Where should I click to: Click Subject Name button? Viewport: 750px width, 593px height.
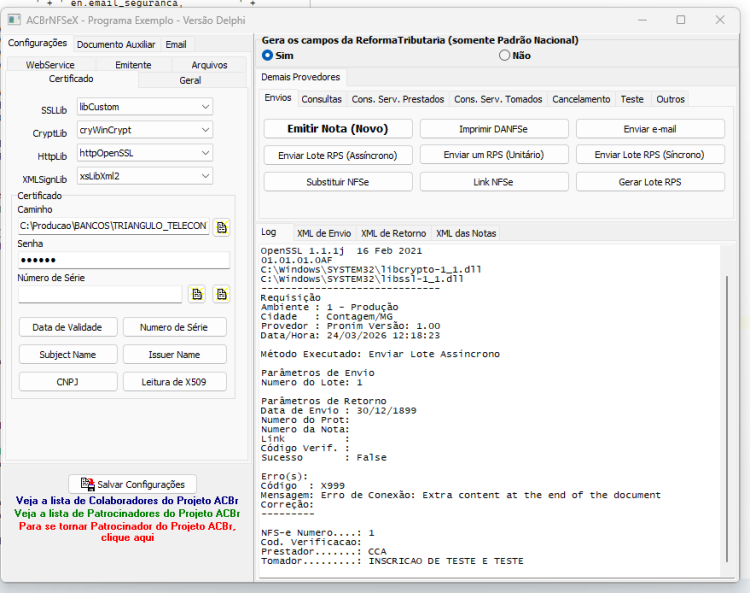click(x=67, y=355)
